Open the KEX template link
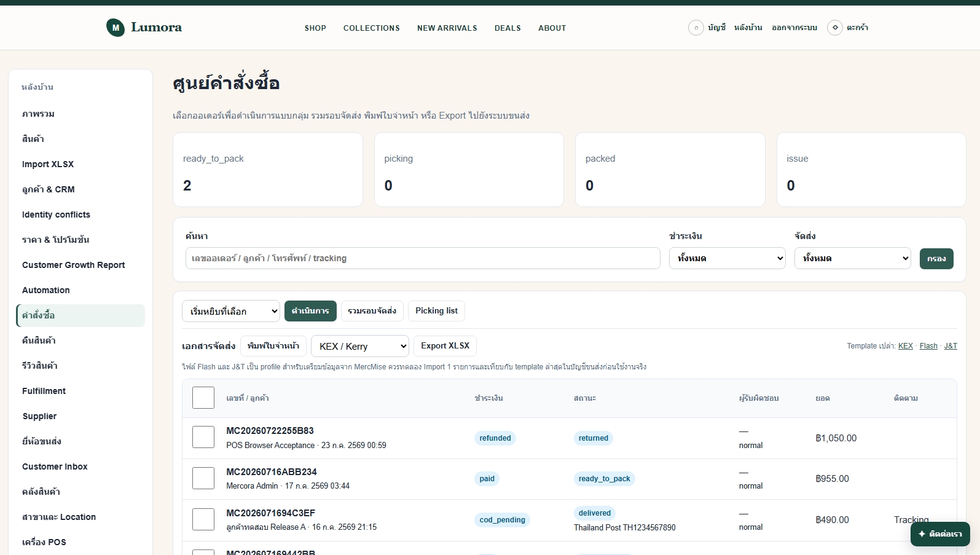 pos(906,346)
